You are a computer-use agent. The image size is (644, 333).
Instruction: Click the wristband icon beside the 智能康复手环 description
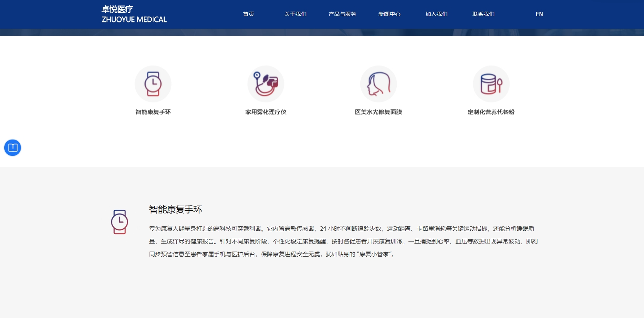point(119,222)
